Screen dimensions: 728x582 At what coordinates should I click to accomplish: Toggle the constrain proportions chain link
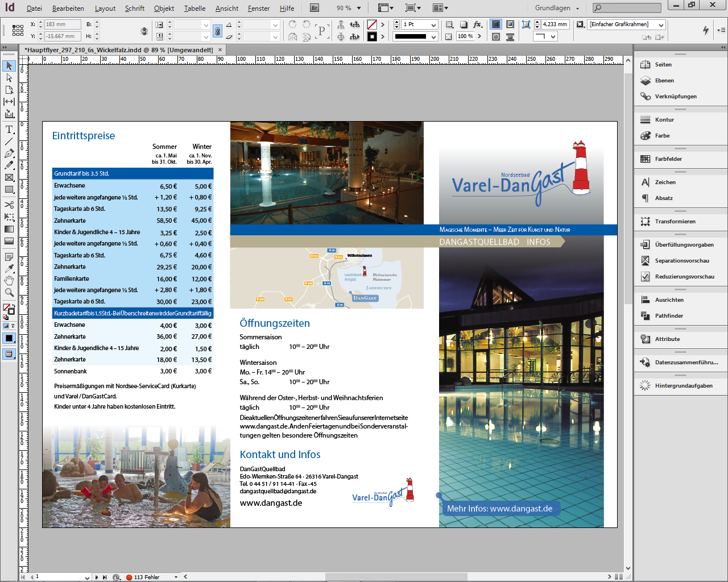(x=217, y=31)
